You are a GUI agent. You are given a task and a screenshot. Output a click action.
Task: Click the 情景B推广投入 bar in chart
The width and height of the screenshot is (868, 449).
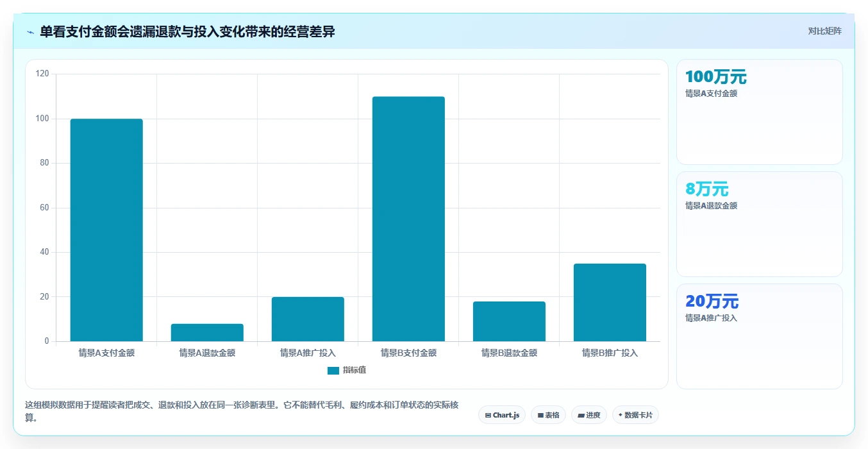(x=610, y=303)
